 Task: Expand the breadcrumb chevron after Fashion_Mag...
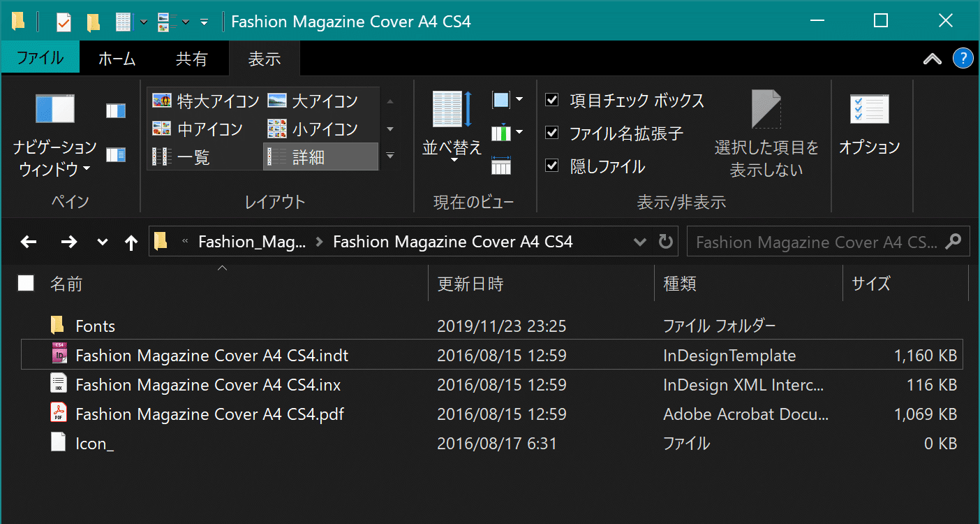[320, 242]
